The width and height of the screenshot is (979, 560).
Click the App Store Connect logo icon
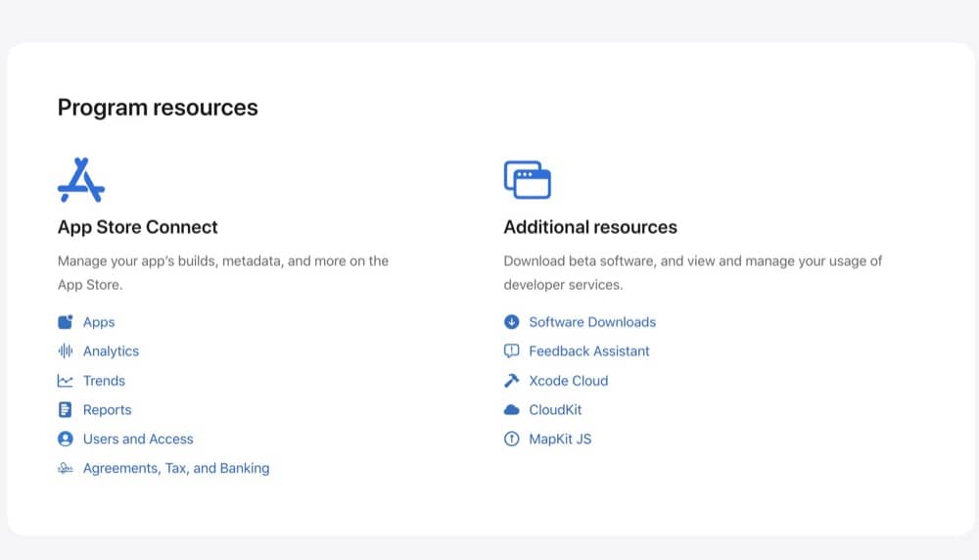(x=81, y=180)
